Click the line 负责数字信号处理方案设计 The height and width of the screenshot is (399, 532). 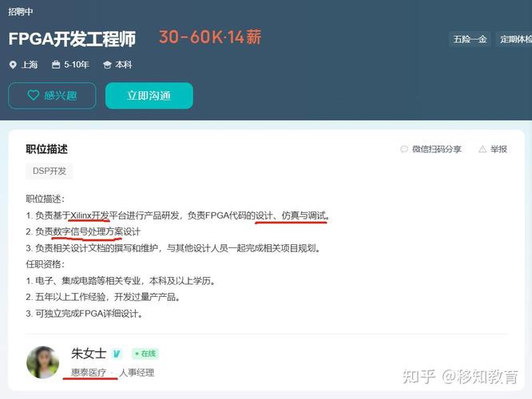[83, 232]
